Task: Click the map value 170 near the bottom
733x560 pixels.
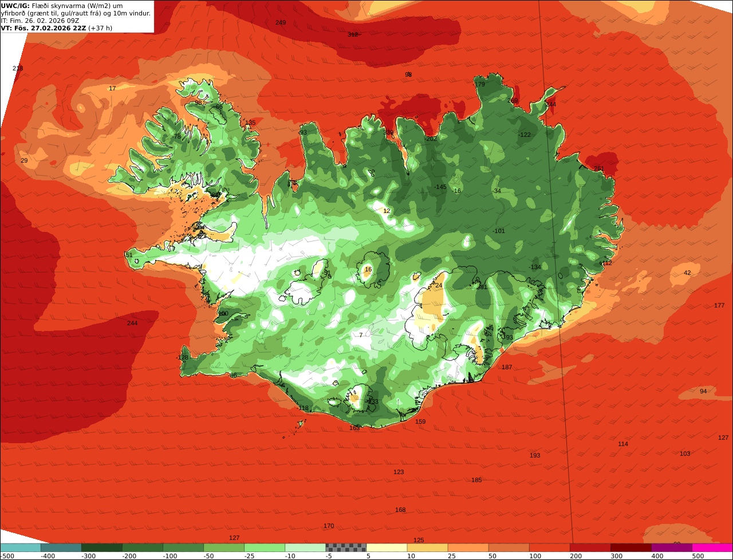Action: click(x=329, y=526)
